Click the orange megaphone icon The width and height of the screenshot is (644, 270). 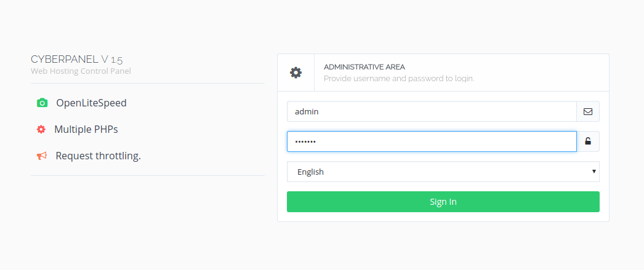pyautogui.click(x=42, y=156)
